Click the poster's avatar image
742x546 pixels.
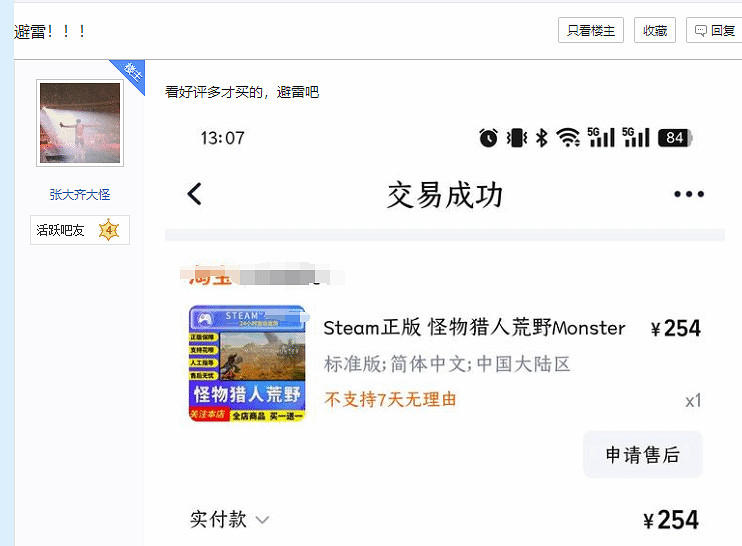(x=80, y=123)
